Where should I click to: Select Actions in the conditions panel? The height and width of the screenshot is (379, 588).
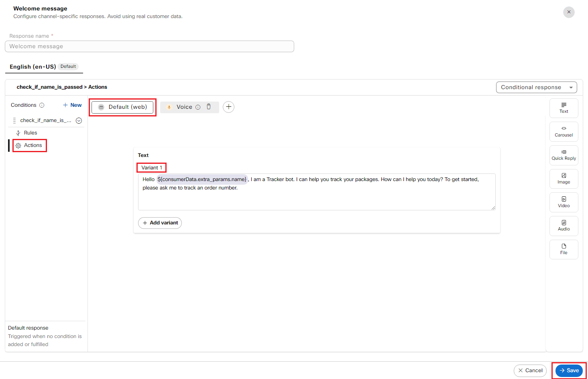(33, 145)
